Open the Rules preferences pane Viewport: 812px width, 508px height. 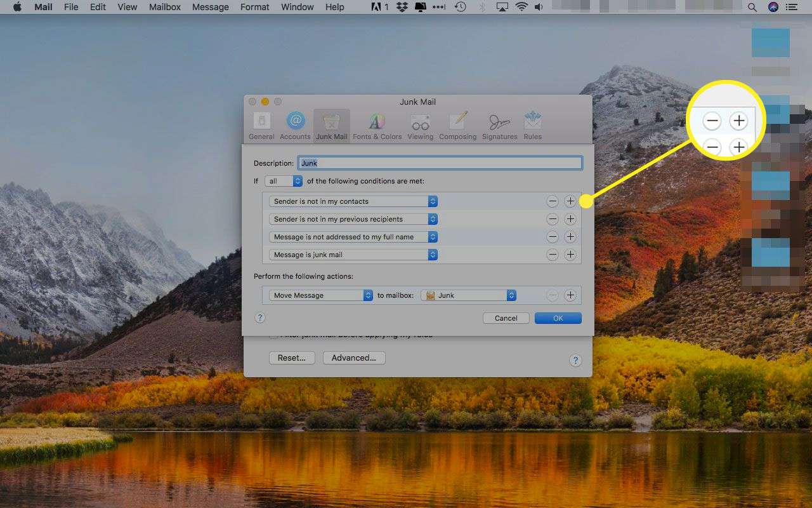[x=532, y=125]
